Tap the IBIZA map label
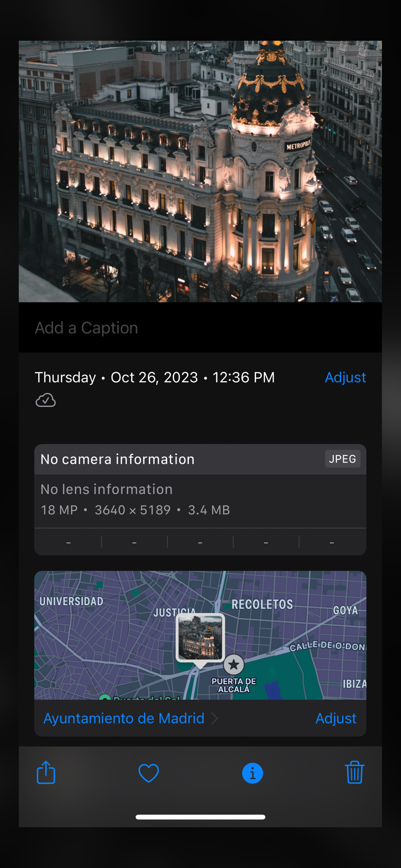Screen dimensions: 401x868 (x=355, y=684)
